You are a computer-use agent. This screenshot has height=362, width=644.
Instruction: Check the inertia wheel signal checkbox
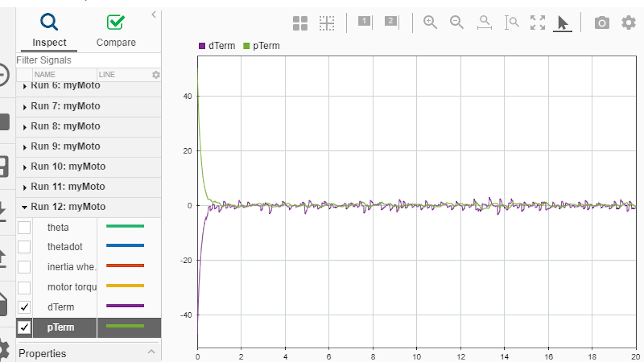[x=24, y=267]
